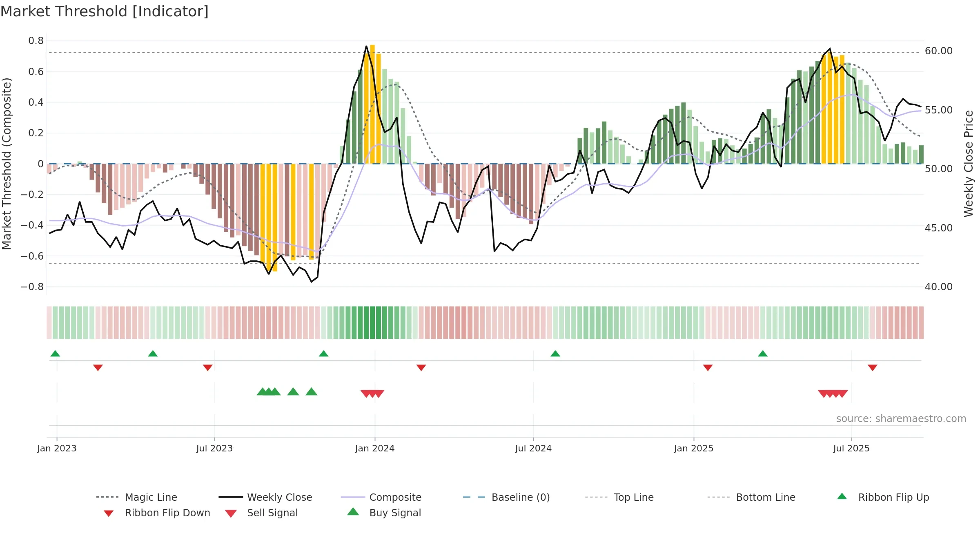Screen dimensions: 980x551
Task: Click the green Ribbon Flip Up legend triangle
Action: (x=842, y=496)
